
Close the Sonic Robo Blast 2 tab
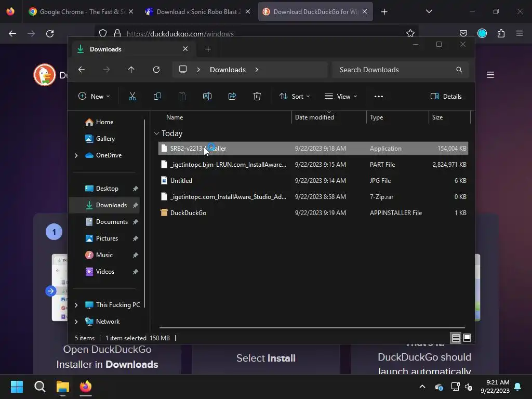tap(248, 11)
